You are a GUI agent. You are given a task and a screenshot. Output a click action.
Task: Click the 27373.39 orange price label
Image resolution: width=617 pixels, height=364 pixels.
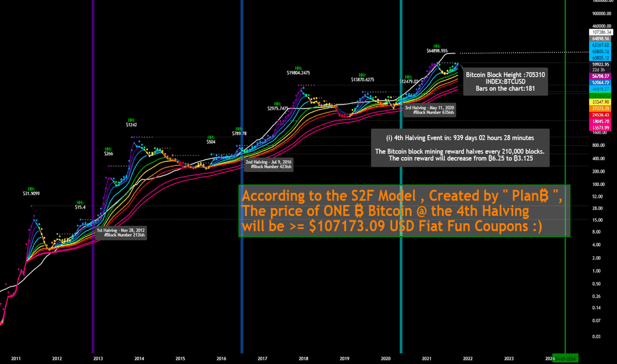(x=600, y=109)
